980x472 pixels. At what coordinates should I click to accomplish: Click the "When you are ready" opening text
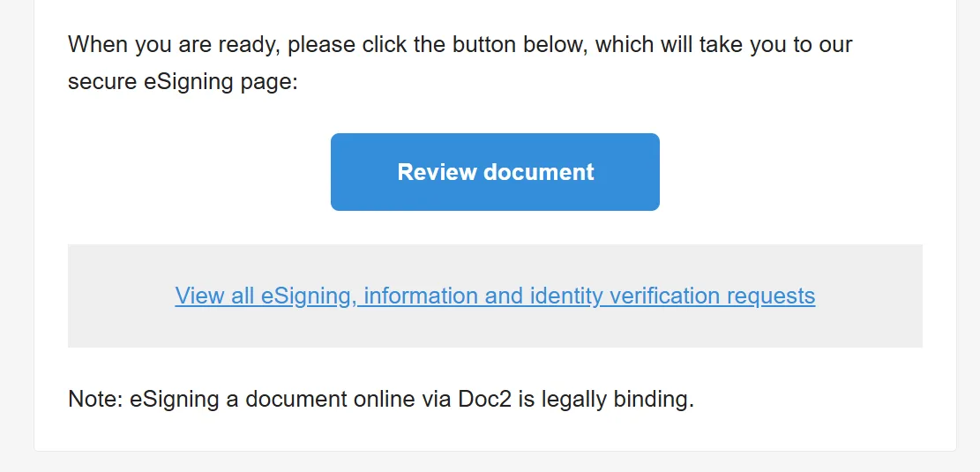click(175, 44)
